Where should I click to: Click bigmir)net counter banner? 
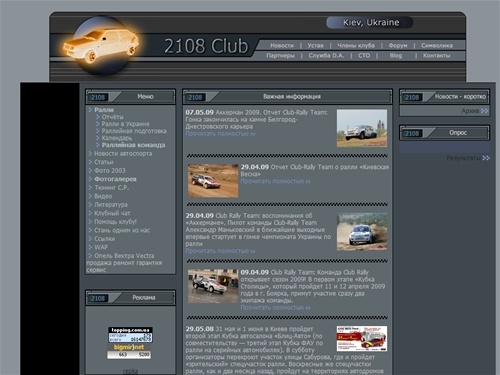pyautogui.click(x=129, y=351)
